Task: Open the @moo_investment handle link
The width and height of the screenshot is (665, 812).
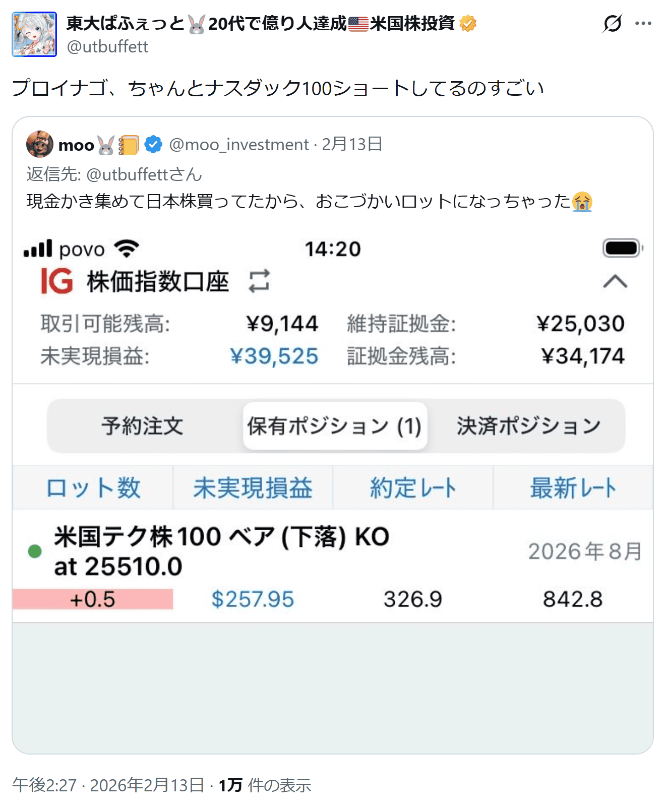Action: [239, 145]
